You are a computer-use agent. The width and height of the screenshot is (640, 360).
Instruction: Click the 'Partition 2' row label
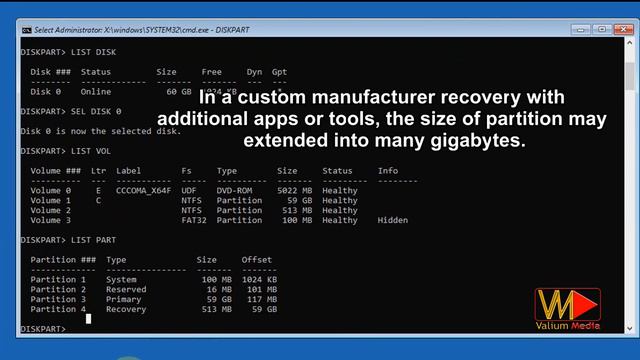58,289
